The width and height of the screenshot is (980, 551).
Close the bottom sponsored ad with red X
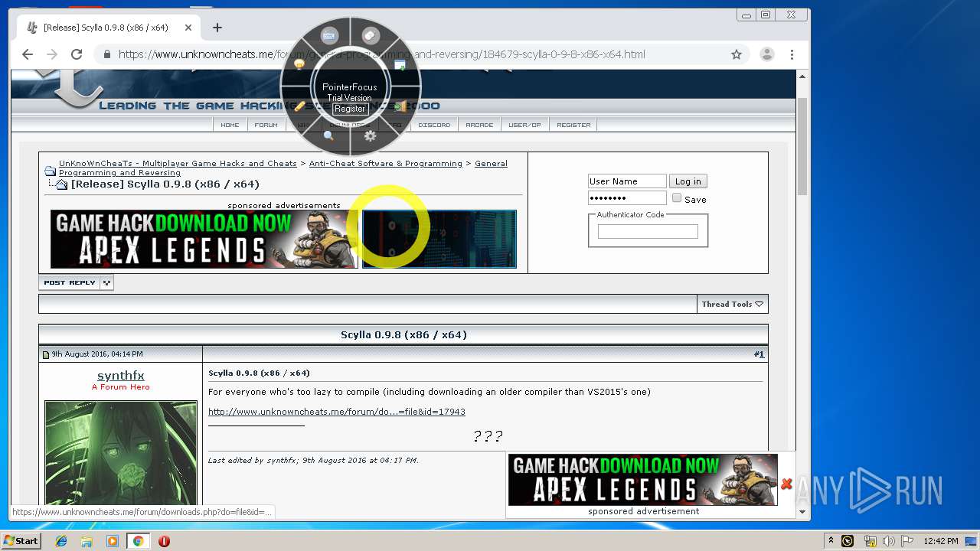786,484
